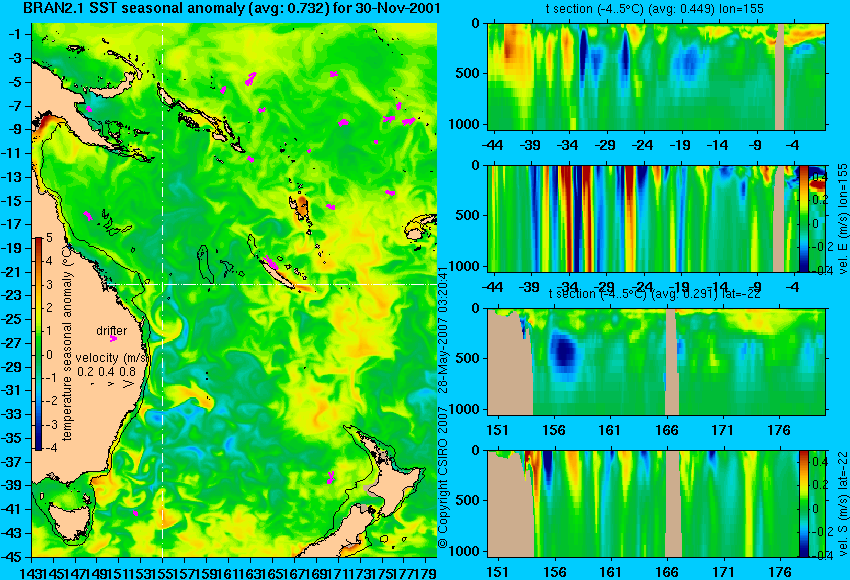
Task: Select the SST temperature anomaly color bar
Action: tap(38, 344)
